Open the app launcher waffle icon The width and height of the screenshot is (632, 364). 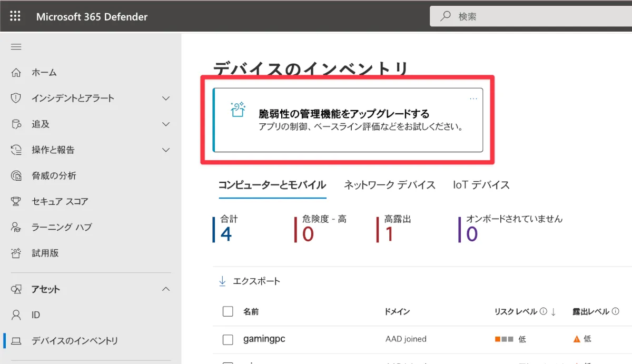point(15,16)
